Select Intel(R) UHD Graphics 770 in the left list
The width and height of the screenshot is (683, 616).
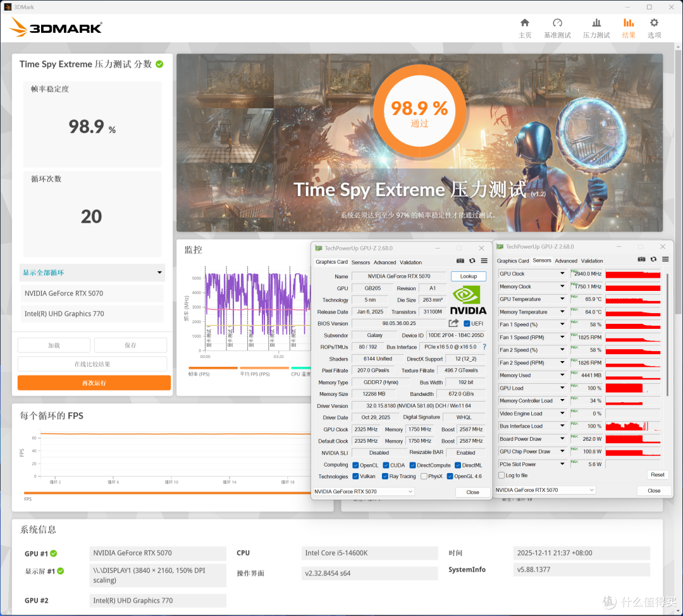92,314
